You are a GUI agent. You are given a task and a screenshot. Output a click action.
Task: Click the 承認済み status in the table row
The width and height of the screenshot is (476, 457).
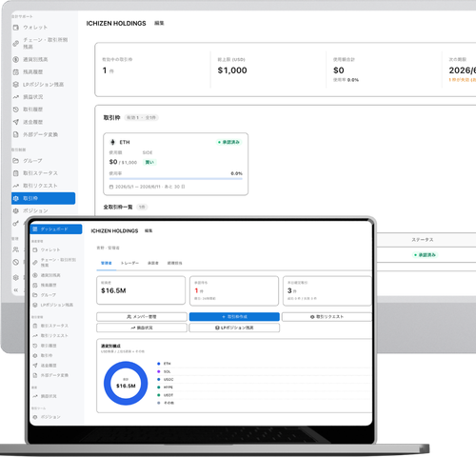426,255
